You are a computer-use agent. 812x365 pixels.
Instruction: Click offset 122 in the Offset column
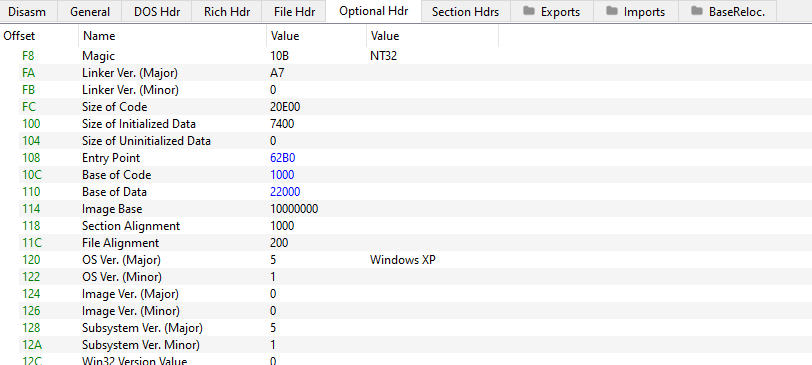coord(31,277)
